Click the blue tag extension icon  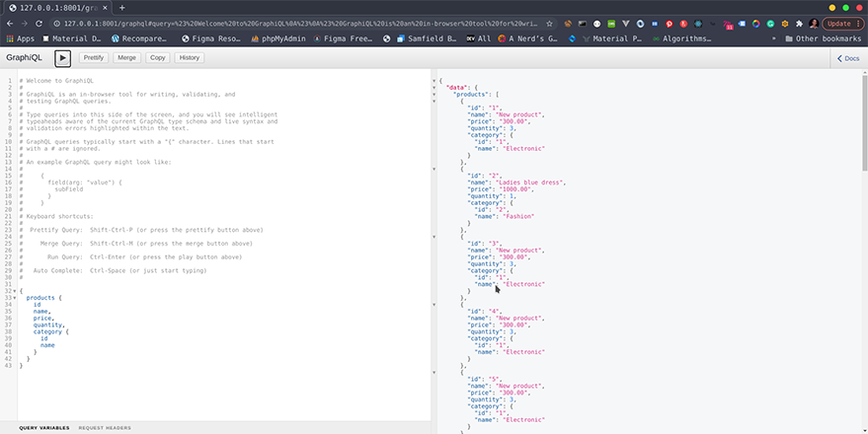(742, 24)
